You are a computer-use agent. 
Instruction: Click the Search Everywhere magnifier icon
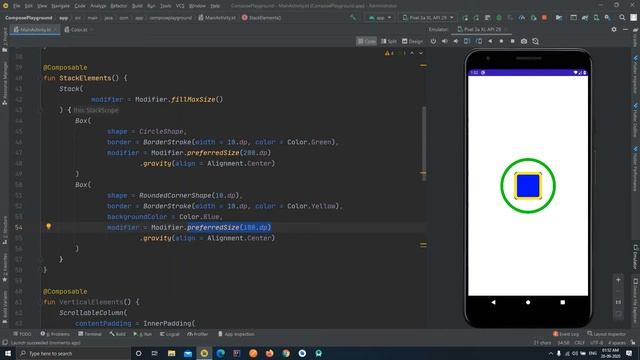622,18
